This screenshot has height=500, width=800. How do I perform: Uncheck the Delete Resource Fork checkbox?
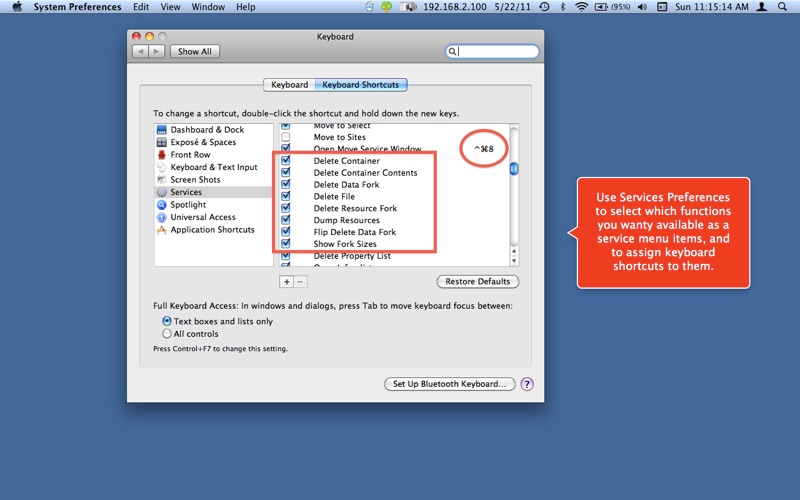(286, 208)
